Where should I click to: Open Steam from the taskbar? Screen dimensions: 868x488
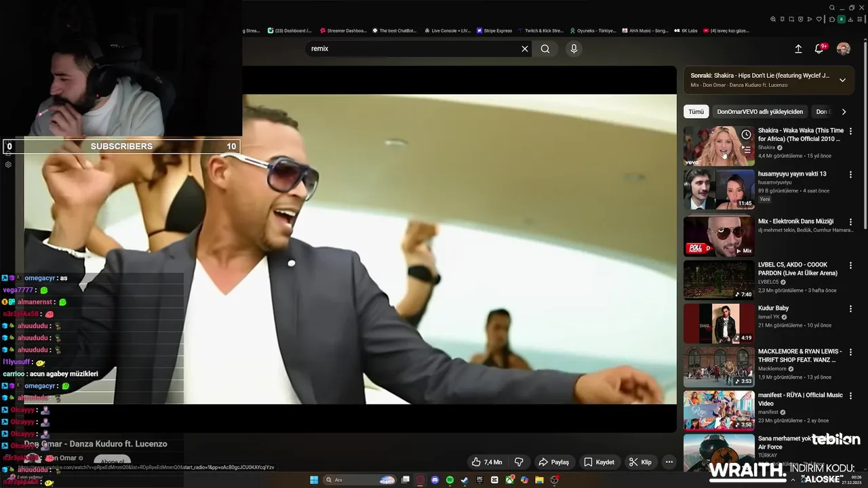tap(464, 480)
